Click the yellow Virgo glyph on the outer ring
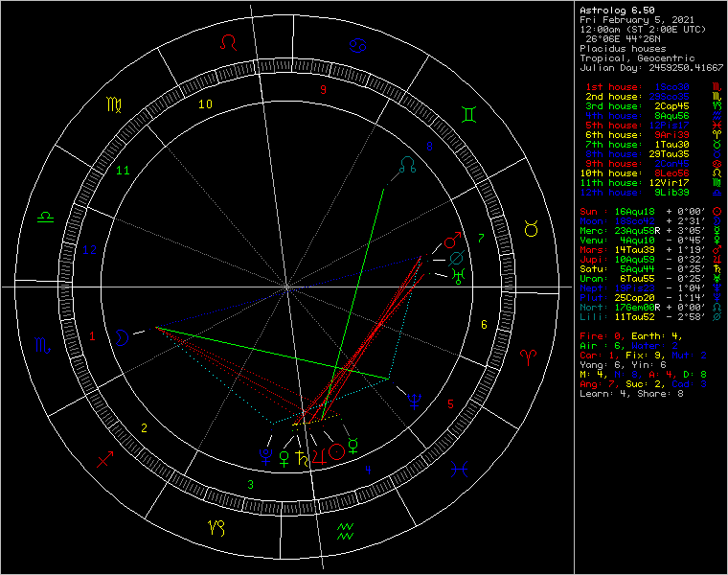The width and height of the screenshot is (728, 575). (114, 105)
